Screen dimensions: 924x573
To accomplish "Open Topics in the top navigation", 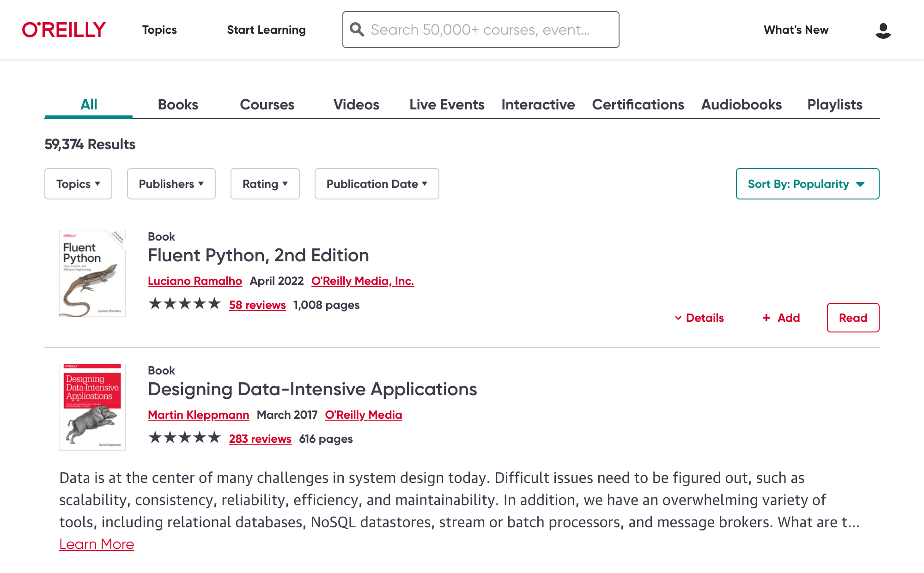I will pyautogui.click(x=159, y=30).
